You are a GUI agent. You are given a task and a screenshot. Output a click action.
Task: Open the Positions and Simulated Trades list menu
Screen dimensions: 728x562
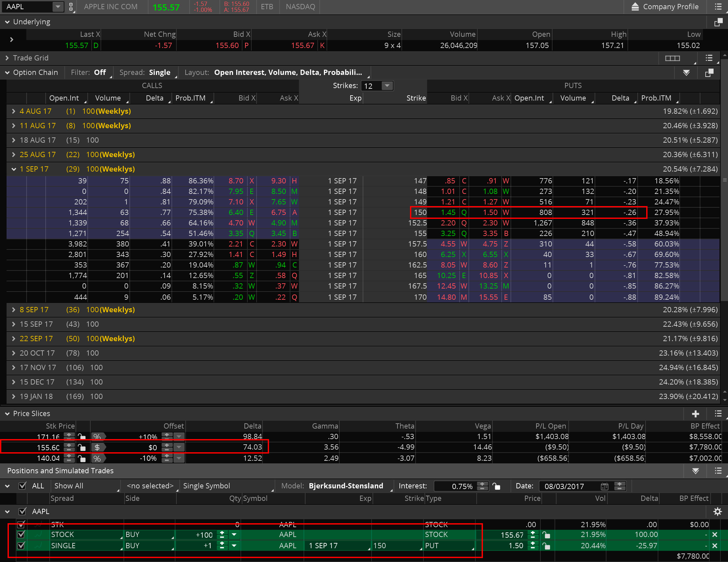click(718, 471)
